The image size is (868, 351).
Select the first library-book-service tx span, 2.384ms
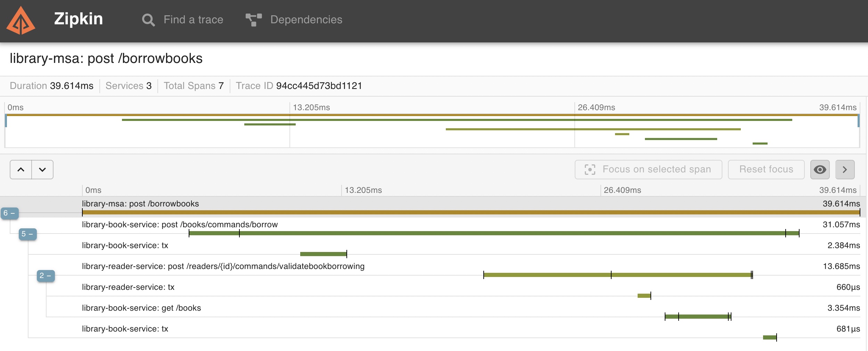(x=433, y=249)
